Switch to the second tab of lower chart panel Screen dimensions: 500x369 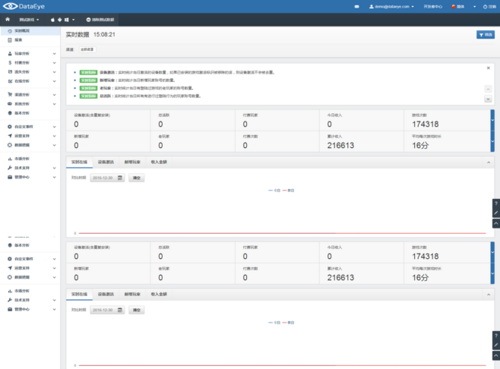click(106, 294)
